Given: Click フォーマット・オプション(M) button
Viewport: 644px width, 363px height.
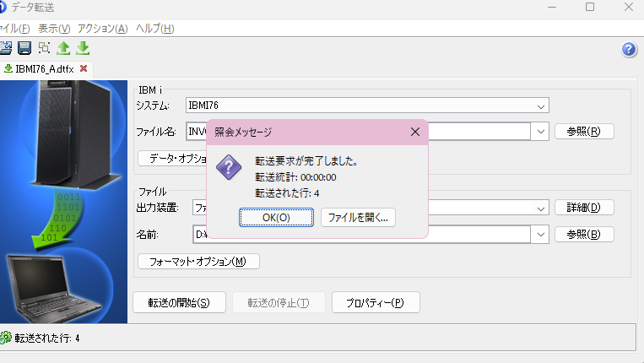Looking at the screenshot, I should click(198, 261).
